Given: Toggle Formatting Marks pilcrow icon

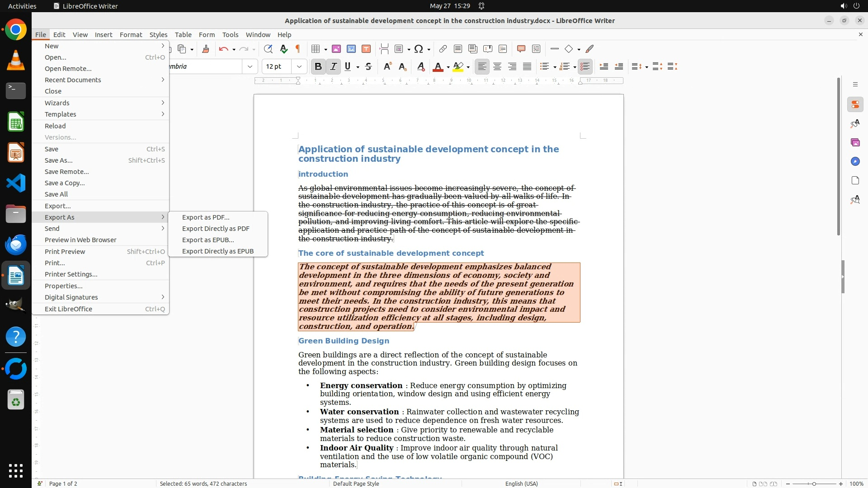Looking at the screenshot, I should [x=298, y=49].
